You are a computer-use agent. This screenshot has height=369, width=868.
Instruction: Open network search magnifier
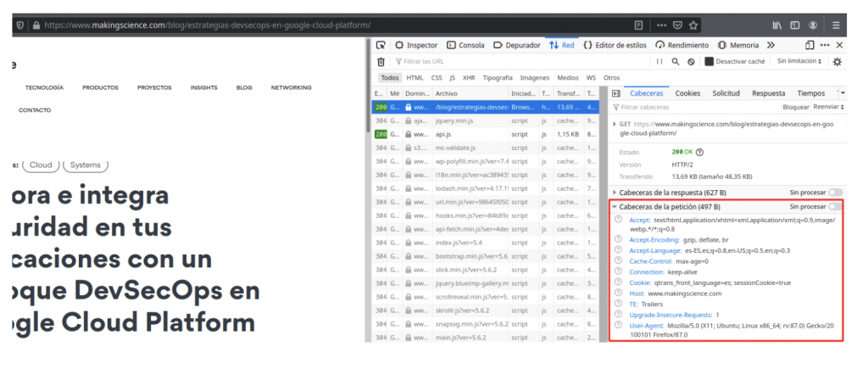click(x=676, y=62)
